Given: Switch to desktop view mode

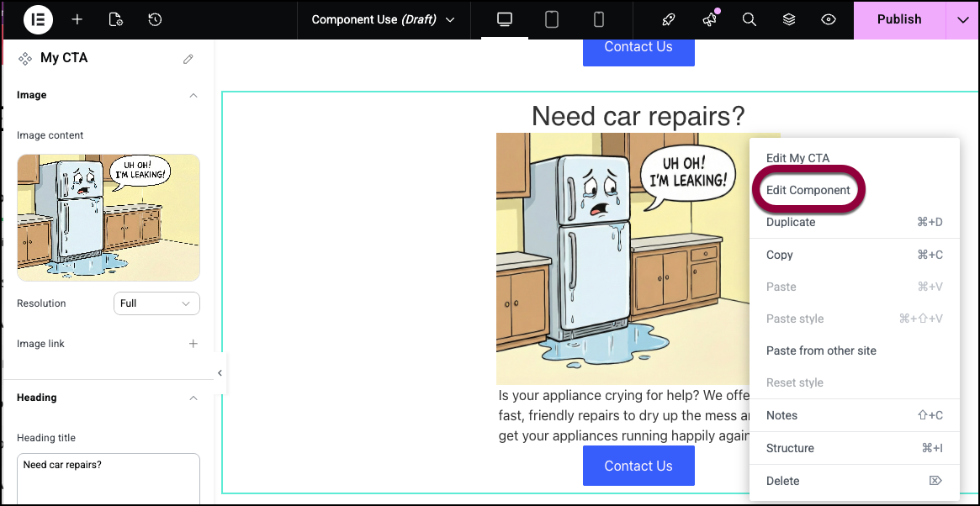Looking at the screenshot, I should click(x=505, y=19).
